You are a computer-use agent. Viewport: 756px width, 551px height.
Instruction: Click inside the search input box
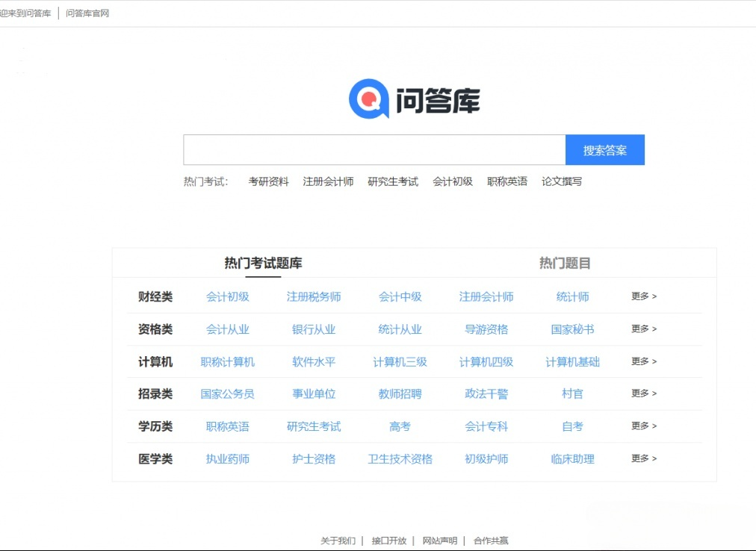(374, 149)
